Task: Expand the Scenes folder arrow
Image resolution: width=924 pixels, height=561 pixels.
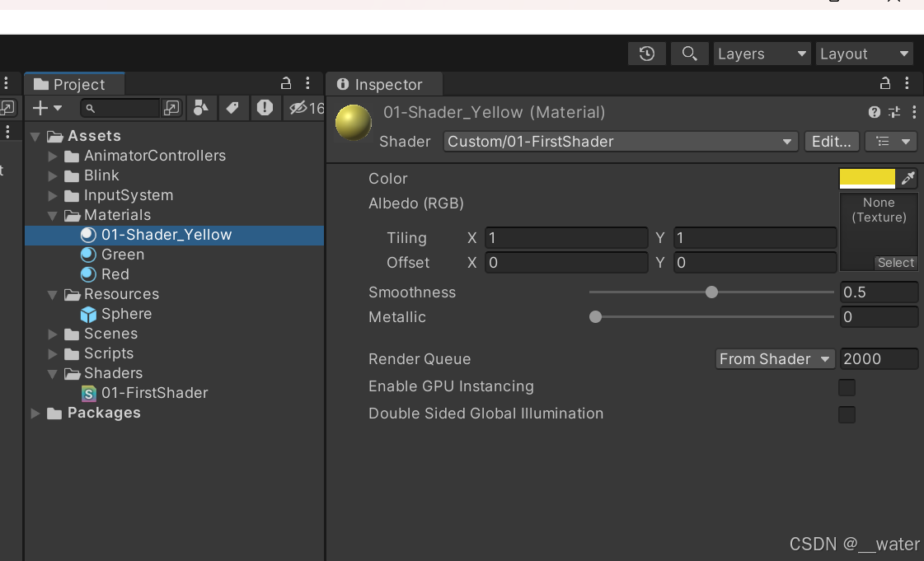Action: (x=53, y=334)
